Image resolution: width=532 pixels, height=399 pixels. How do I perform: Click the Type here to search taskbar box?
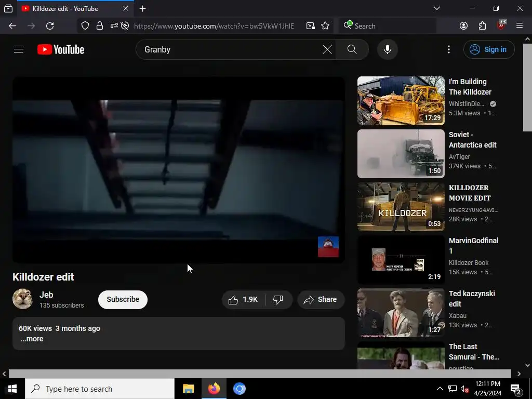pos(100,389)
